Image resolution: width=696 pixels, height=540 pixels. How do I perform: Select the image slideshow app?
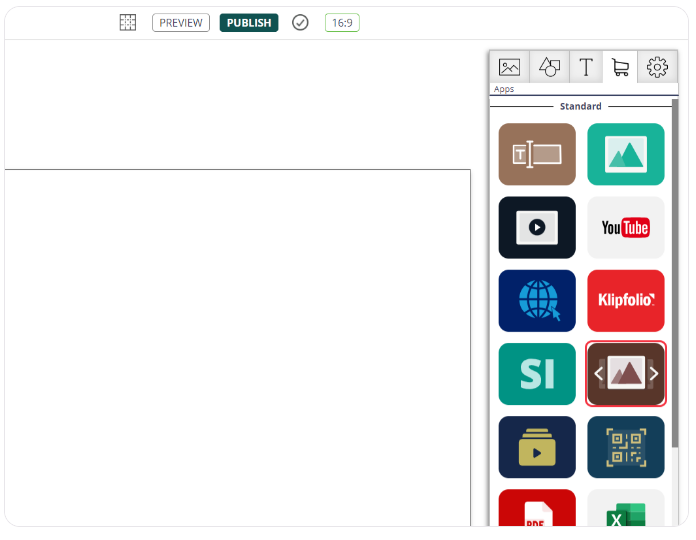[626, 374]
